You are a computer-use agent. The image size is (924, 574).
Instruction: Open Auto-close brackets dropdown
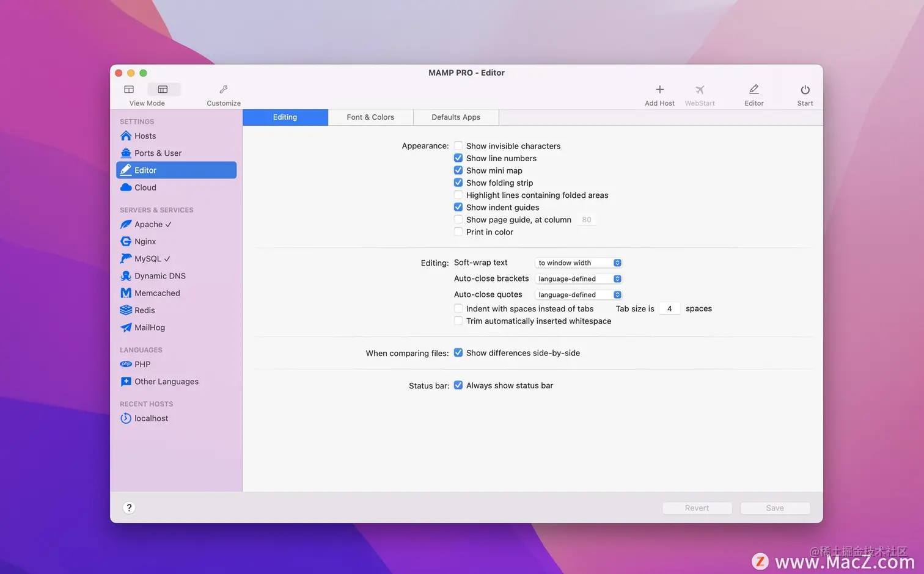(x=579, y=278)
